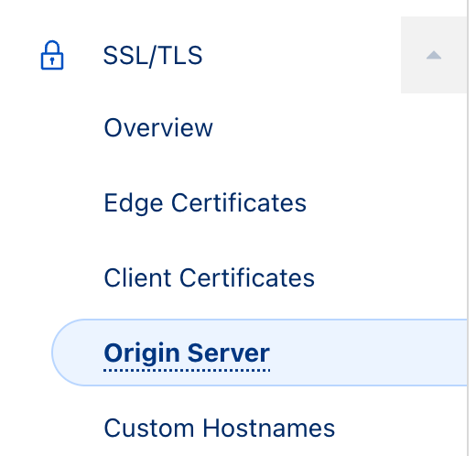Choose Overview under SSL/TLS
The height and width of the screenshot is (456, 476).
tap(158, 127)
